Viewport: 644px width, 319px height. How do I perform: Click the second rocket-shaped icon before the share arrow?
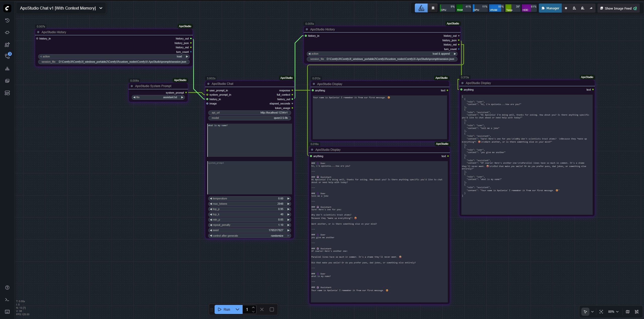click(583, 8)
